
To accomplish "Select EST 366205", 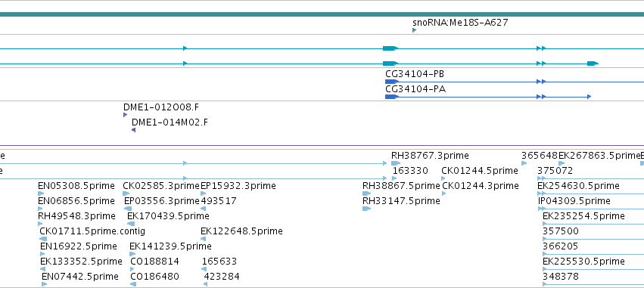I will coord(560,246).
